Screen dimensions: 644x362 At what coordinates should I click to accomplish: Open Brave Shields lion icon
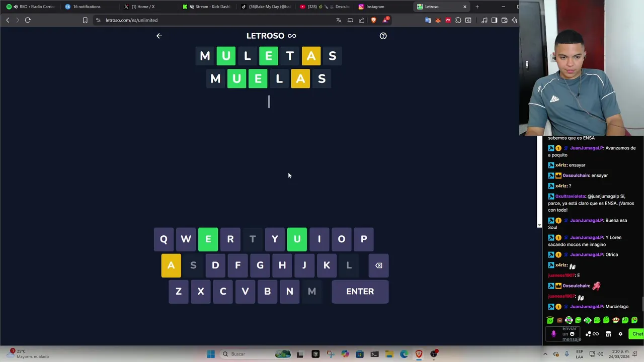373,20
